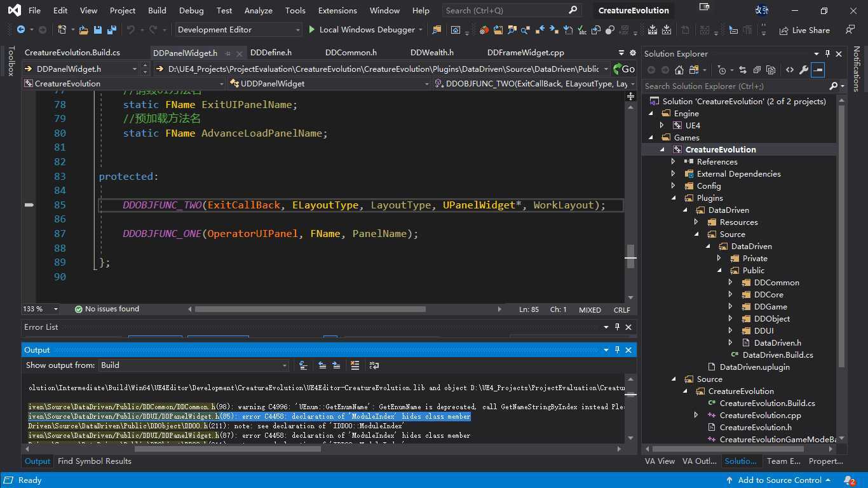Start Local Windows Debugger with the green play icon
The height and width of the screenshot is (488, 868).
(x=311, y=30)
